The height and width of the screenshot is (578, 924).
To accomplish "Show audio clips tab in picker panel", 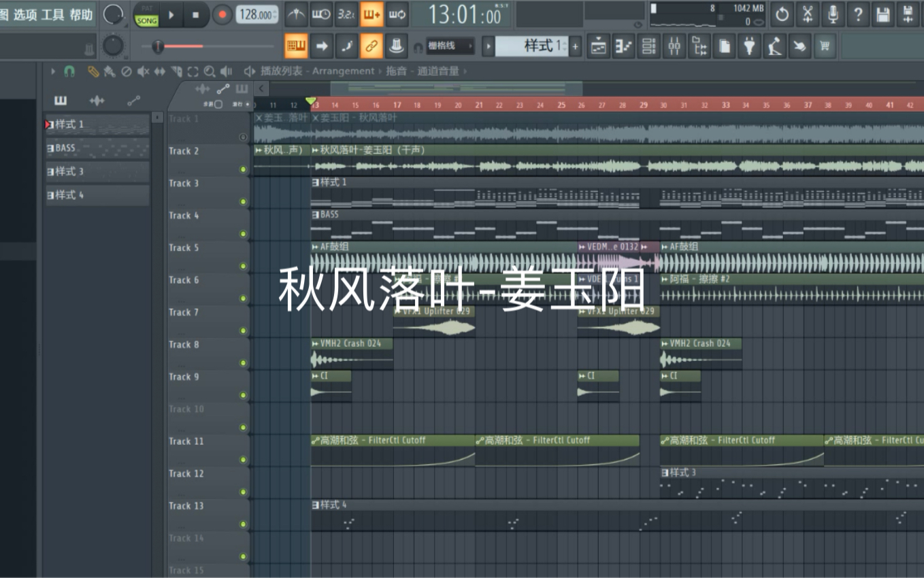I will coord(97,101).
